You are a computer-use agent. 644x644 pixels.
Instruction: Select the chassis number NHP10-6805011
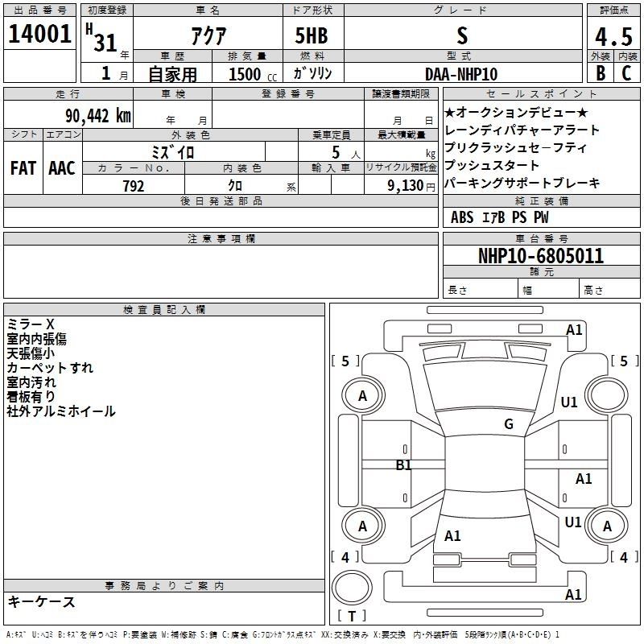point(540,256)
